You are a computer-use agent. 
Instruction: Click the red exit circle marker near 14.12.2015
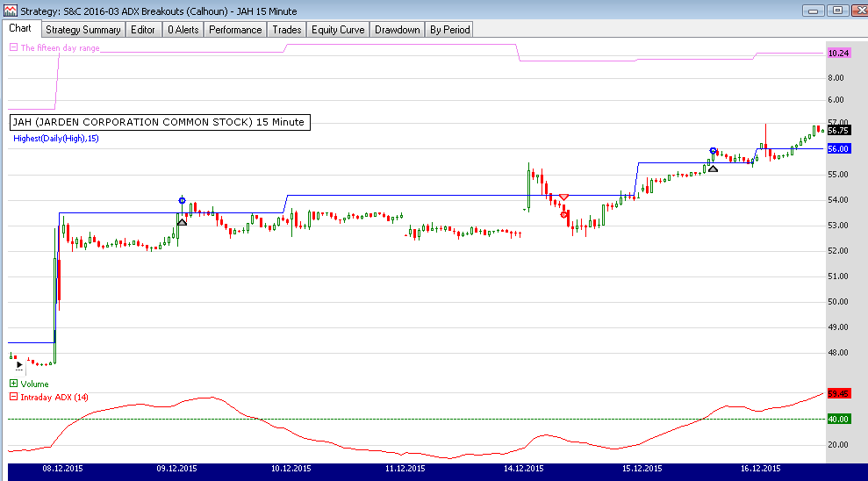coord(563,214)
